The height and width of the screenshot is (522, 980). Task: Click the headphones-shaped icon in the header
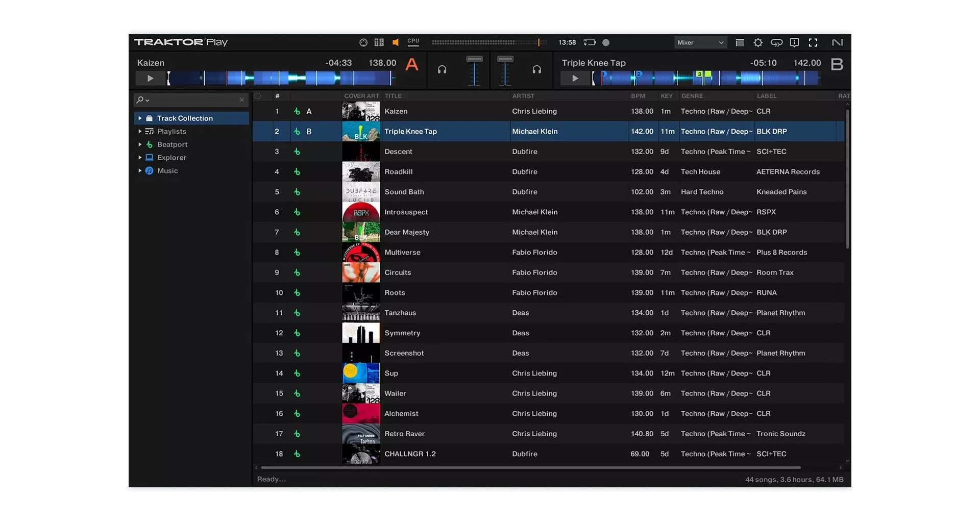pos(776,43)
